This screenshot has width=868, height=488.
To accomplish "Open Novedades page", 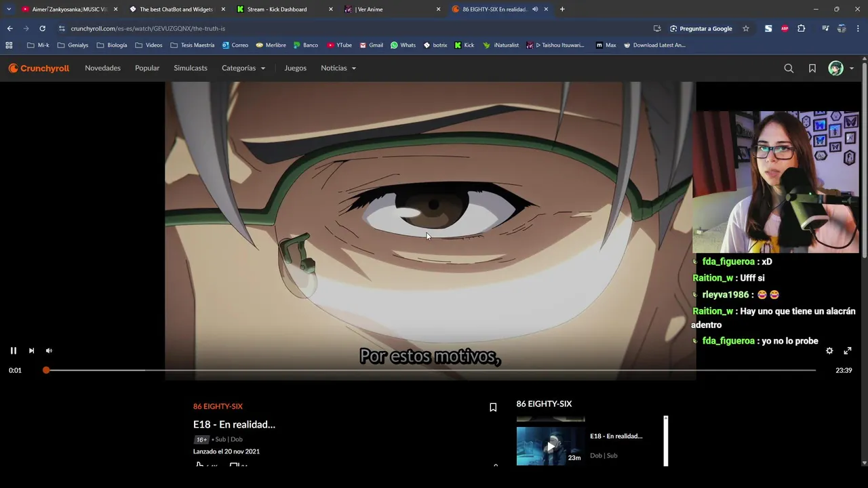I will pos(102,68).
